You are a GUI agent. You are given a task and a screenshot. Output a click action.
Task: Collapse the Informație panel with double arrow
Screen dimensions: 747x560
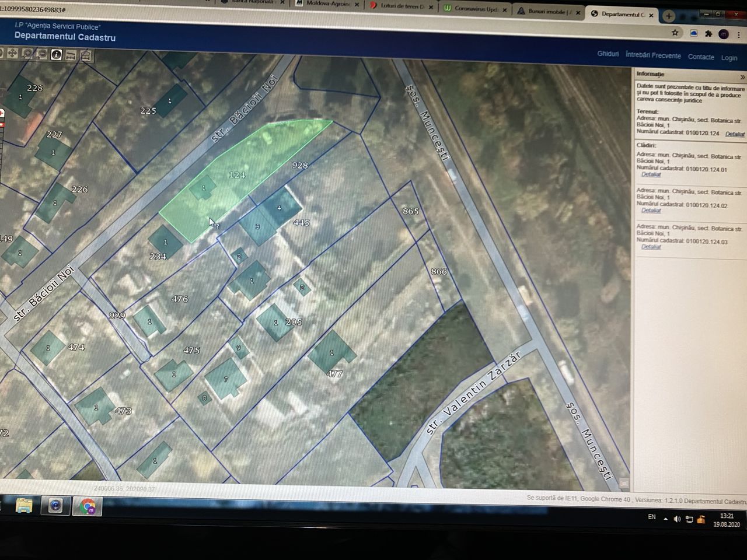pos(742,77)
